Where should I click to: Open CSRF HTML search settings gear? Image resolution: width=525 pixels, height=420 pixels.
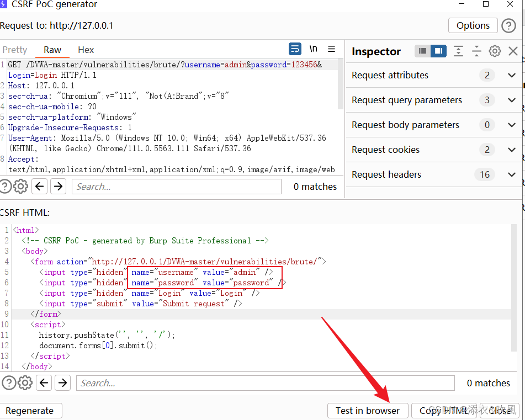(x=25, y=382)
